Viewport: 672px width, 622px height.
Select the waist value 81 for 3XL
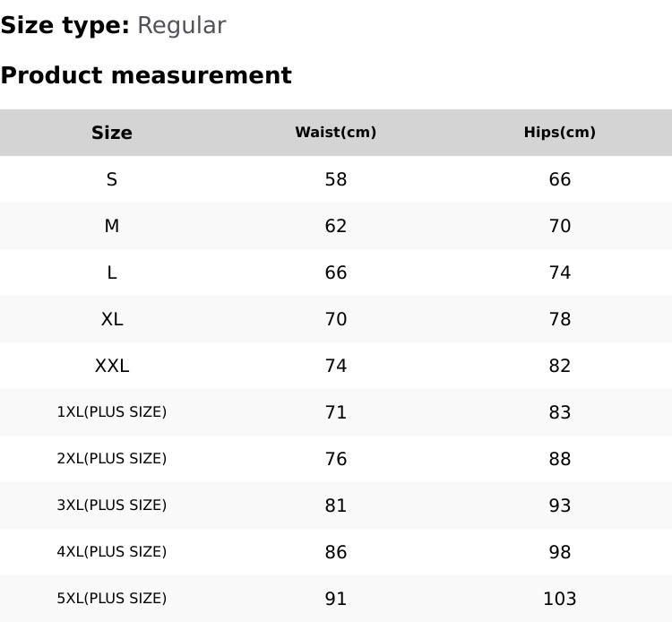pyautogui.click(x=336, y=505)
